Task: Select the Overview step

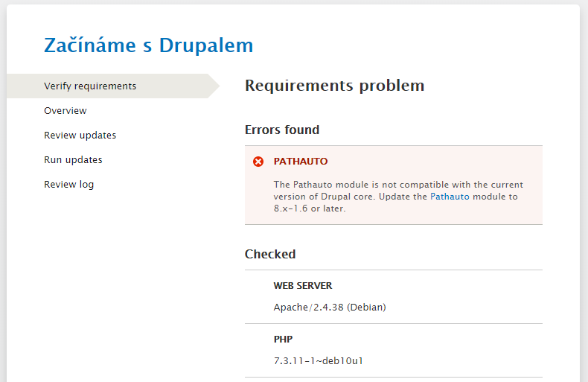Action: 65,111
